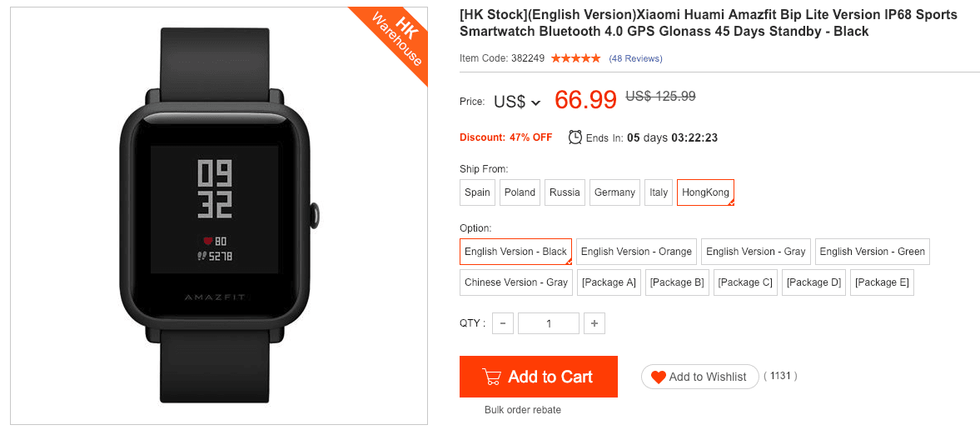Pick the English Version - Orange option
The image size is (980, 430).
point(636,252)
